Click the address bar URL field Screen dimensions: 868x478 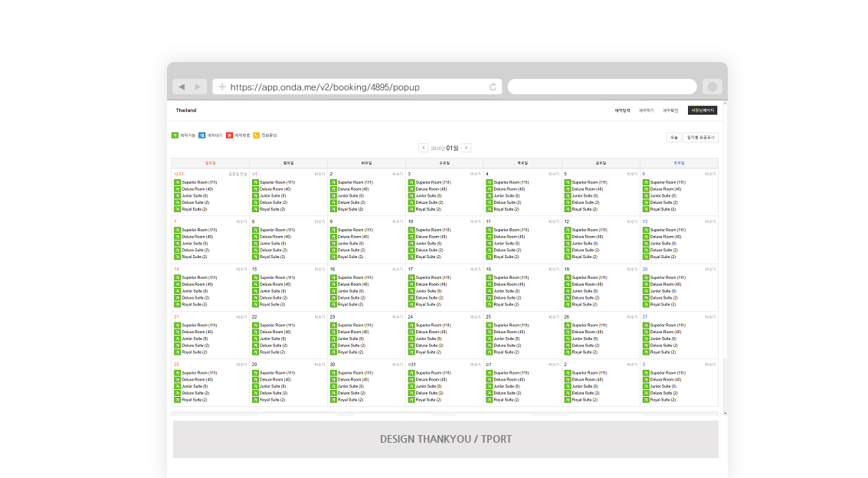357,87
